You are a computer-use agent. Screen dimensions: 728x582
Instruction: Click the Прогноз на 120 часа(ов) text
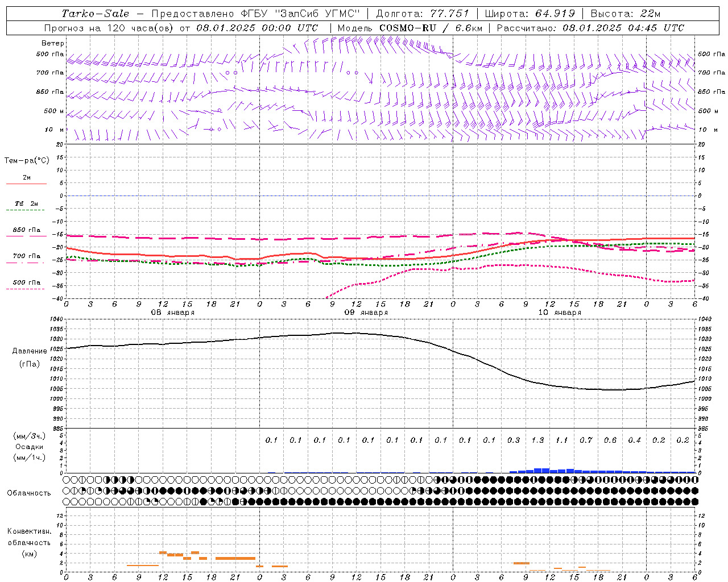[109, 28]
